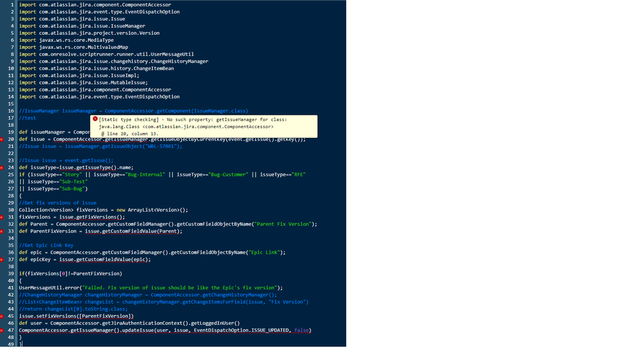Click the //test comment line
The image size is (644, 362).
click(27, 118)
